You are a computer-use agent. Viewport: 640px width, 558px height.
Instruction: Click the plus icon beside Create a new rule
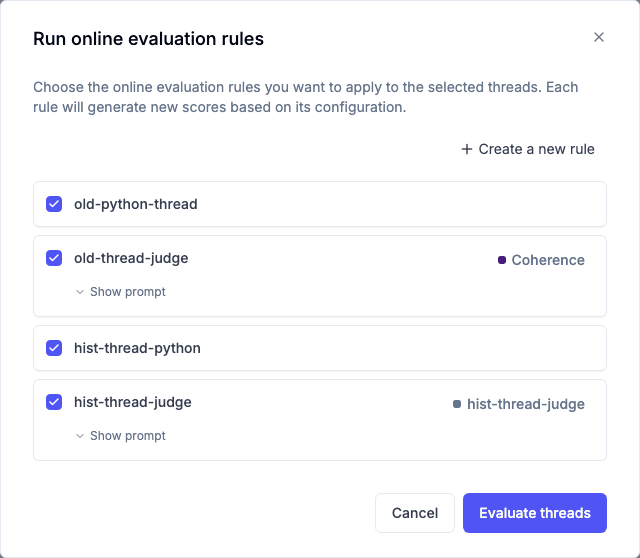point(467,149)
